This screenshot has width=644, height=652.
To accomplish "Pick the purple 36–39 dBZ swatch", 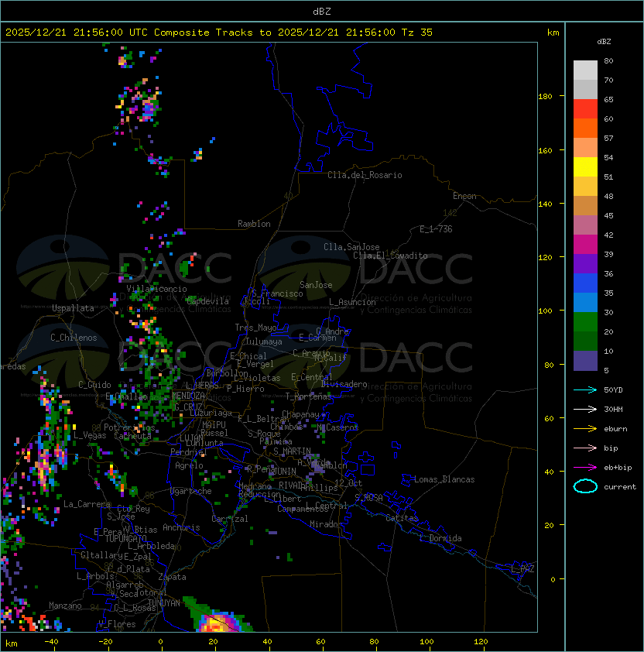I will pos(585,263).
